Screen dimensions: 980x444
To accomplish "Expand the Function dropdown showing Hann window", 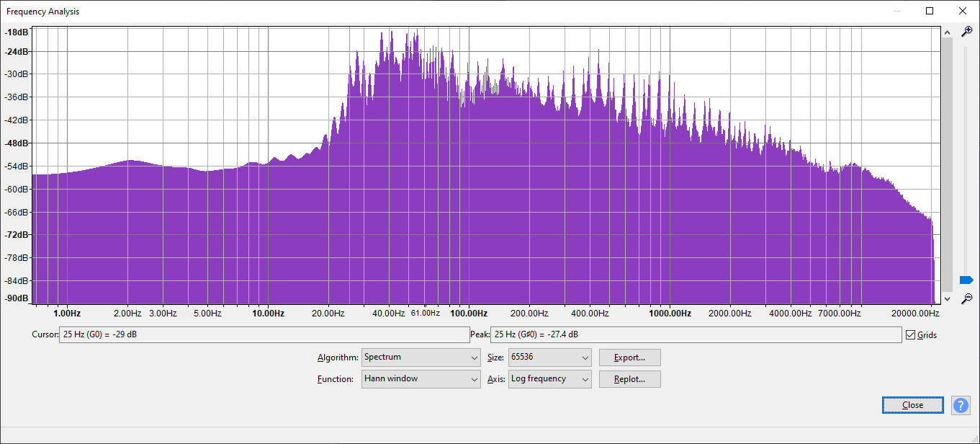I will [421, 379].
